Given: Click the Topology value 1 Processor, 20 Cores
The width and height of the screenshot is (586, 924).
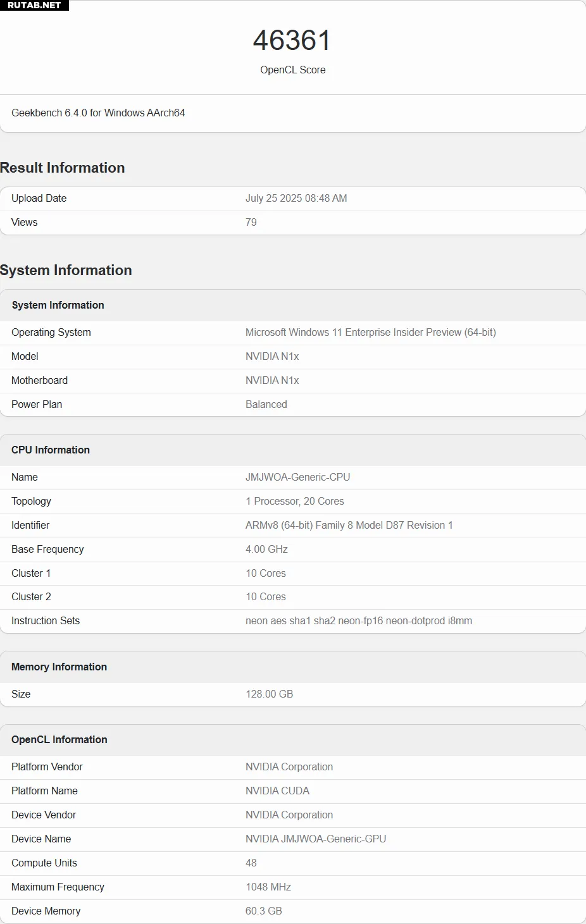Looking at the screenshot, I should [x=295, y=502].
